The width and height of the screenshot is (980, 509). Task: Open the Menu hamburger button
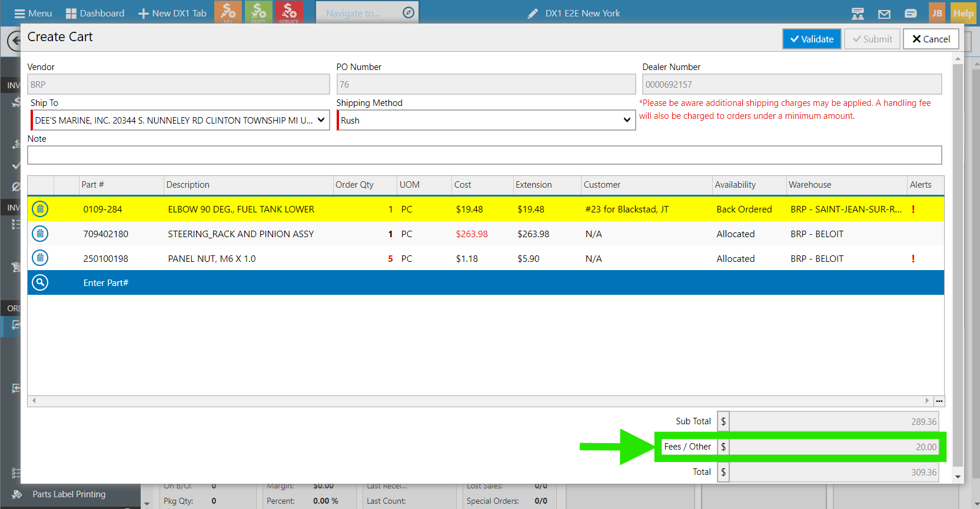coord(33,13)
